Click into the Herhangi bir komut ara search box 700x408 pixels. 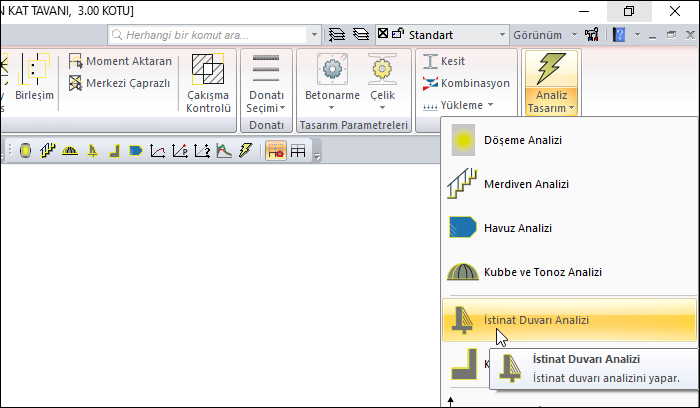tap(208, 35)
